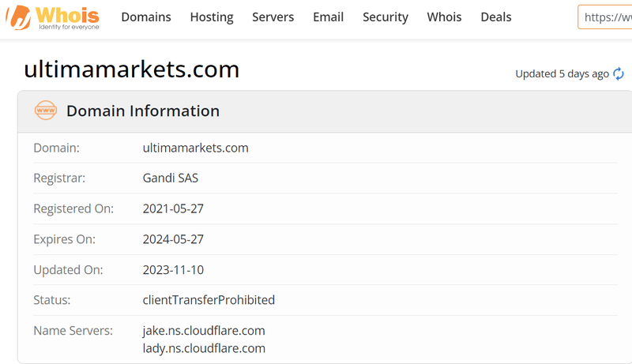Open the Email menu
Image resolution: width=632 pixels, height=364 pixels.
(328, 17)
